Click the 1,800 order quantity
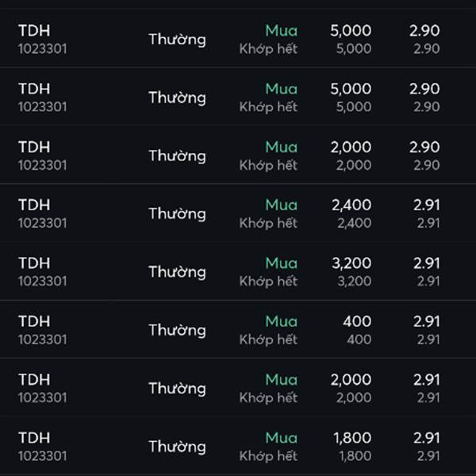 click(x=351, y=437)
